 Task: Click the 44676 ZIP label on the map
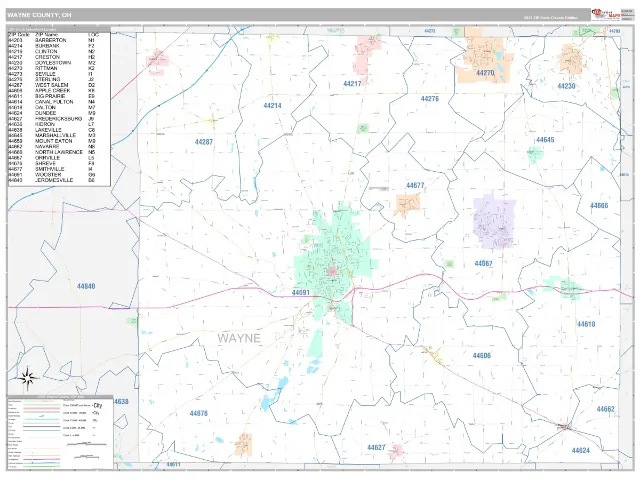[x=199, y=414]
